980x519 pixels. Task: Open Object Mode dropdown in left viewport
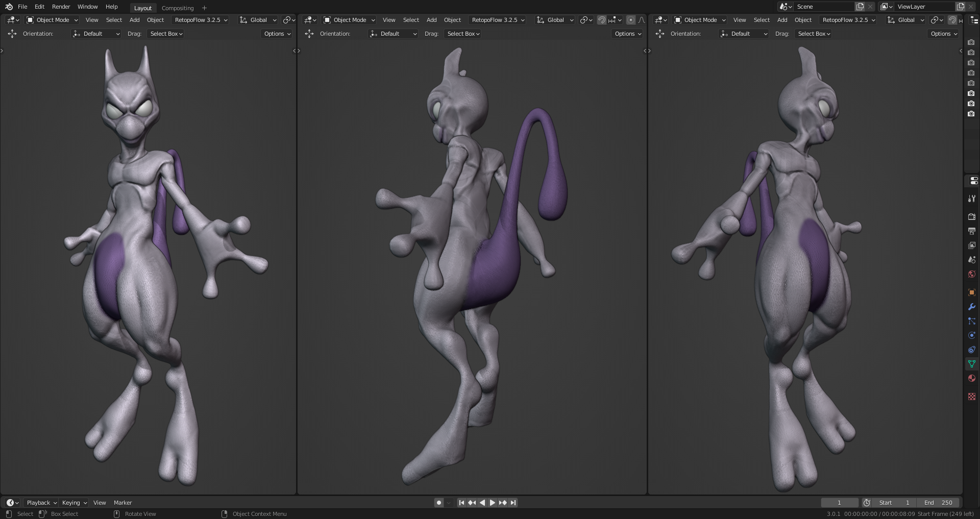[52, 20]
